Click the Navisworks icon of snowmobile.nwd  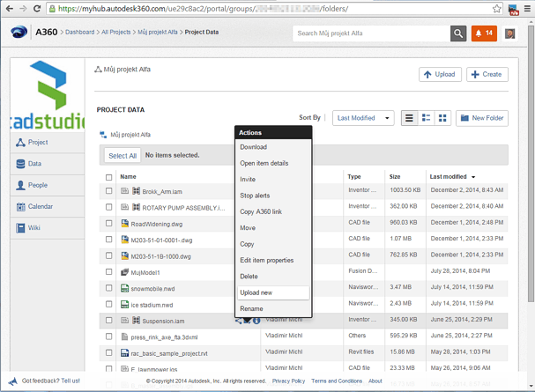pos(125,288)
